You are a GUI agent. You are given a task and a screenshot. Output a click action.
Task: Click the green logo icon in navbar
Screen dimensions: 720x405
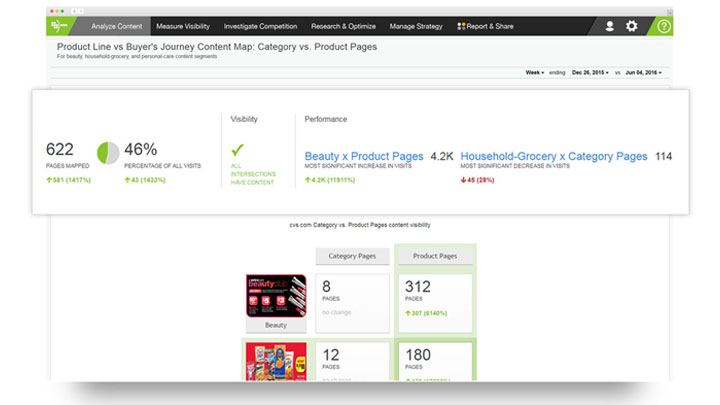pyautogui.click(x=59, y=26)
